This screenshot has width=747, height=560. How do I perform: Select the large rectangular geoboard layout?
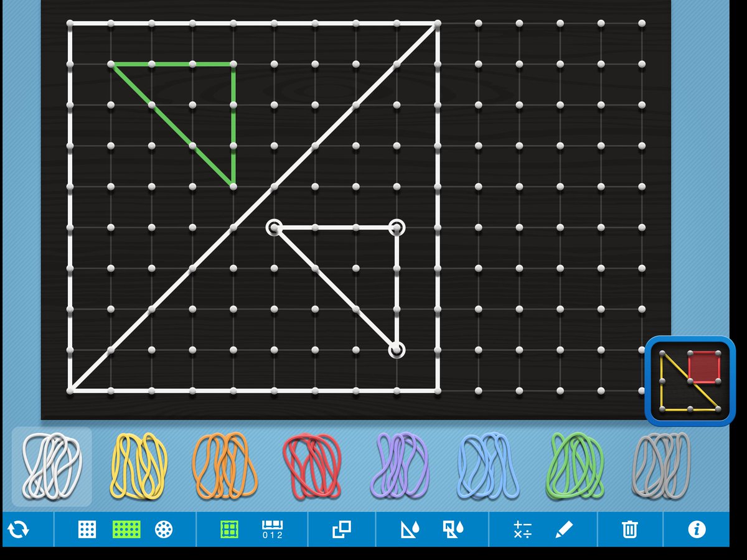coord(126,530)
